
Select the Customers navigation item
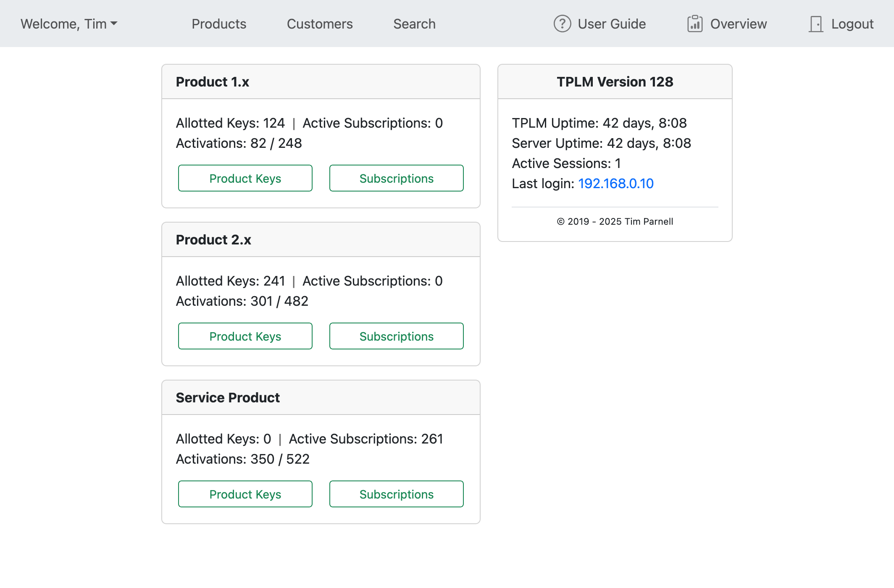tap(320, 24)
